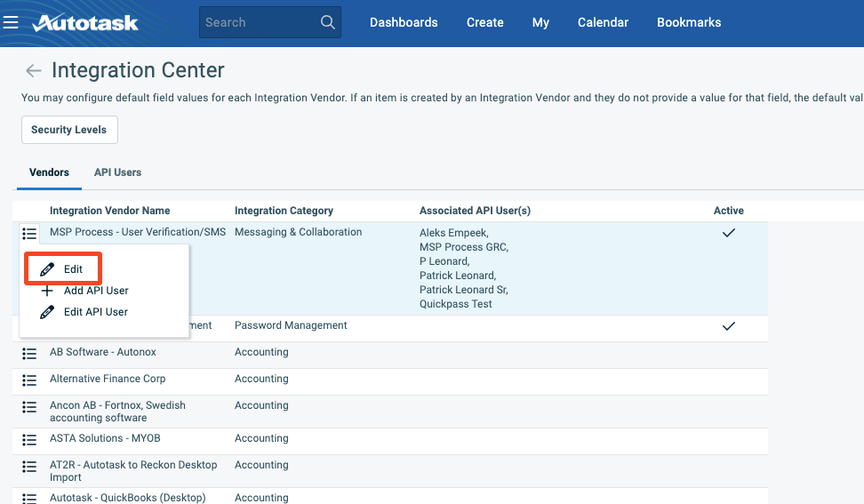Open row menu for Ancon AB - Fortnox
This screenshot has height=504, width=864.
tap(29, 406)
